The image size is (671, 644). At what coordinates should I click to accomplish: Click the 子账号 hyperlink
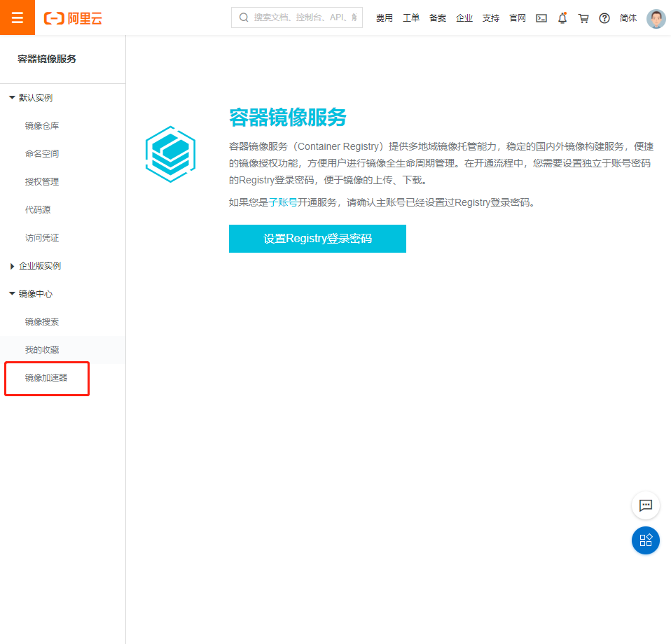(283, 202)
